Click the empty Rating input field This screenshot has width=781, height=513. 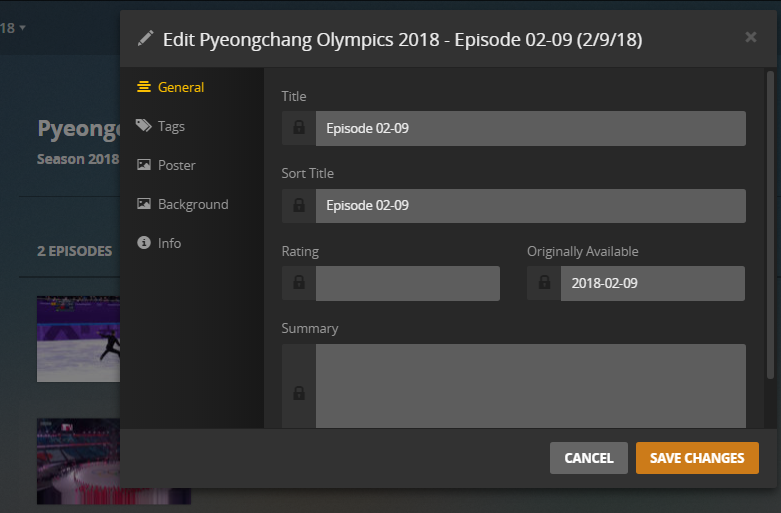click(x=407, y=283)
